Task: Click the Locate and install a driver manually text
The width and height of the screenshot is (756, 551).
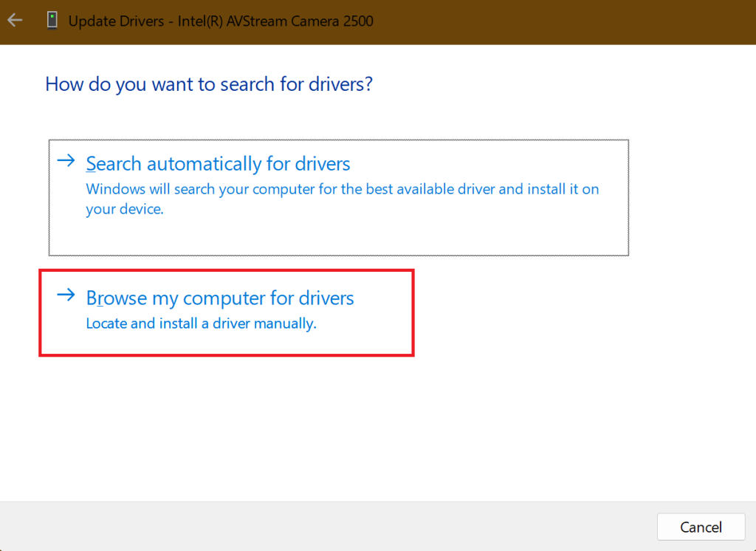Action: coord(202,324)
